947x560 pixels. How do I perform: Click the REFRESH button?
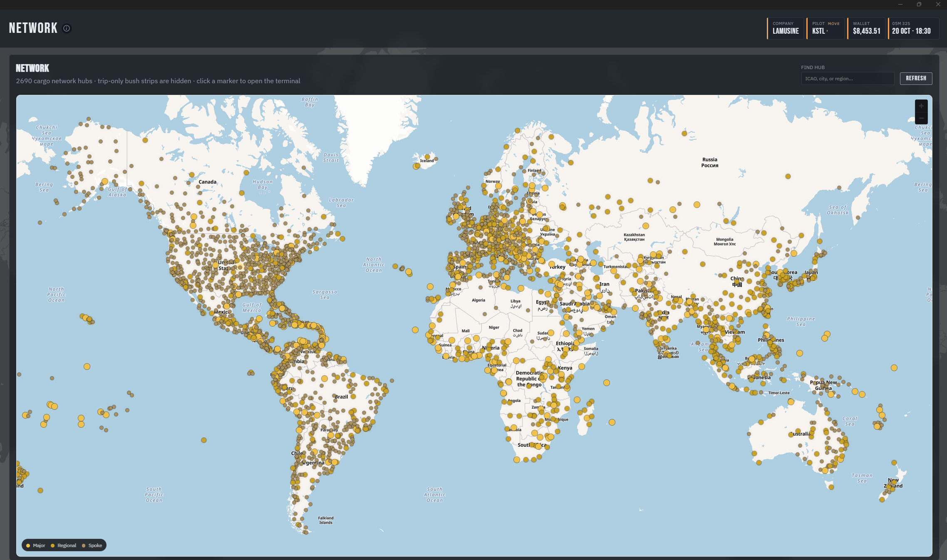(916, 78)
